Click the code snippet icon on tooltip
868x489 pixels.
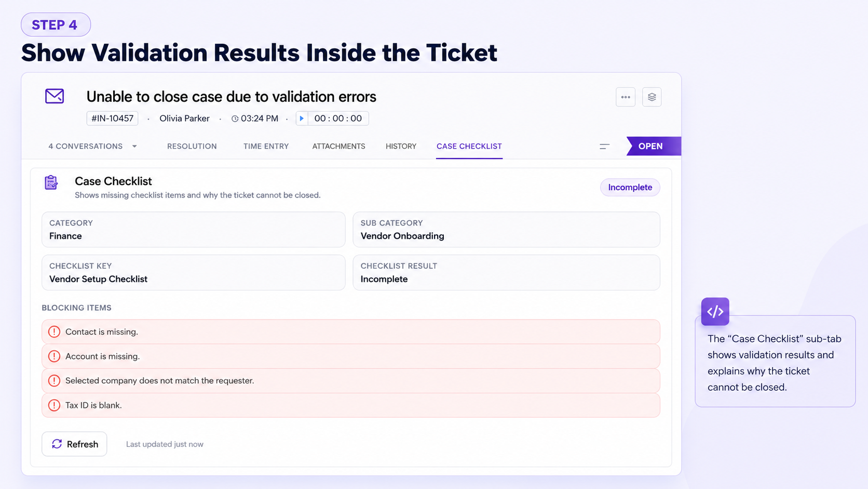tap(715, 311)
